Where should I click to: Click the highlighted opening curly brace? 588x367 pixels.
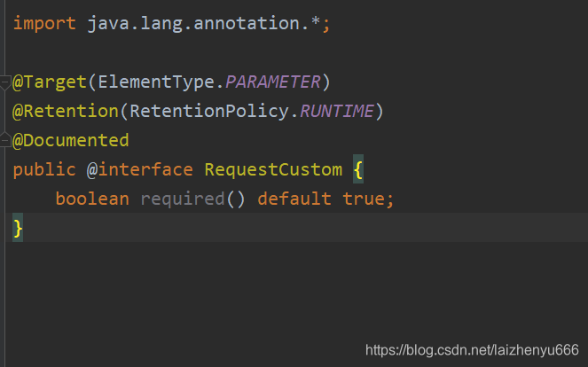358,169
